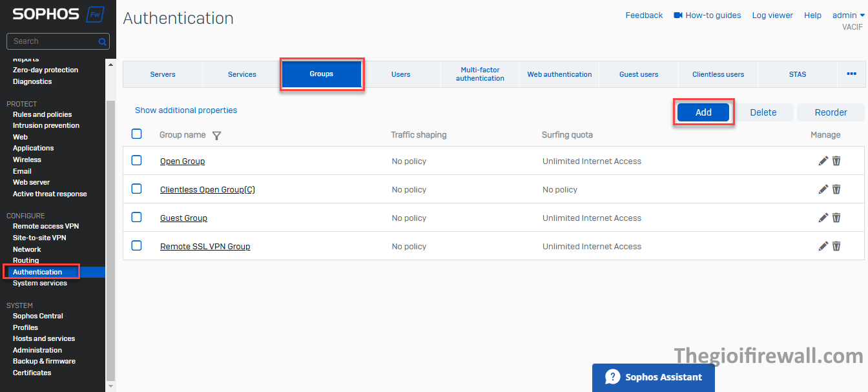Toggle the select-all groups header checkbox
Screen dimensions: 868x392
[136, 134]
